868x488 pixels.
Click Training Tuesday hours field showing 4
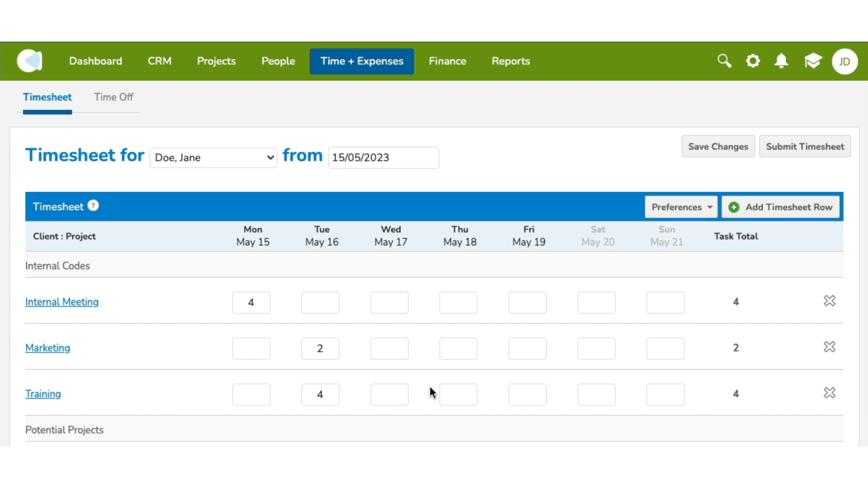click(x=321, y=394)
